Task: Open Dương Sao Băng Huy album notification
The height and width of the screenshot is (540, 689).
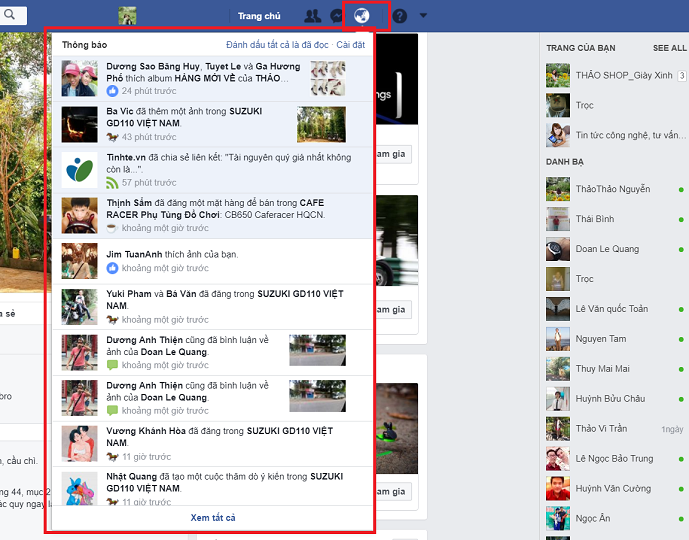Action: pos(212,79)
